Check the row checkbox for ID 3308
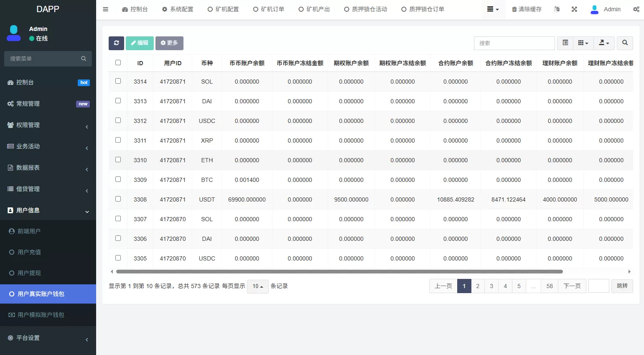This screenshot has width=644, height=355. (118, 199)
